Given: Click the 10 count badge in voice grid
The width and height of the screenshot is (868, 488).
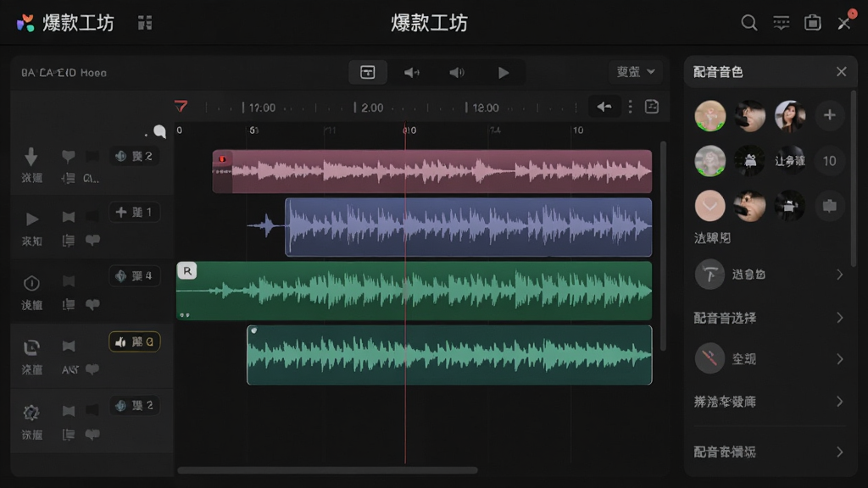Looking at the screenshot, I should pyautogui.click(x=829, y=161).
